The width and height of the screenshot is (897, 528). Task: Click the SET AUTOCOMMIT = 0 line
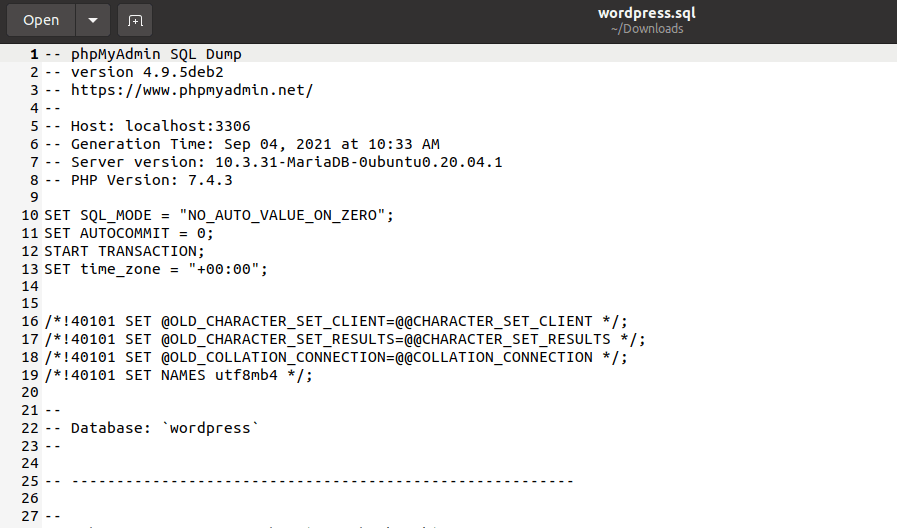point(129,234)
